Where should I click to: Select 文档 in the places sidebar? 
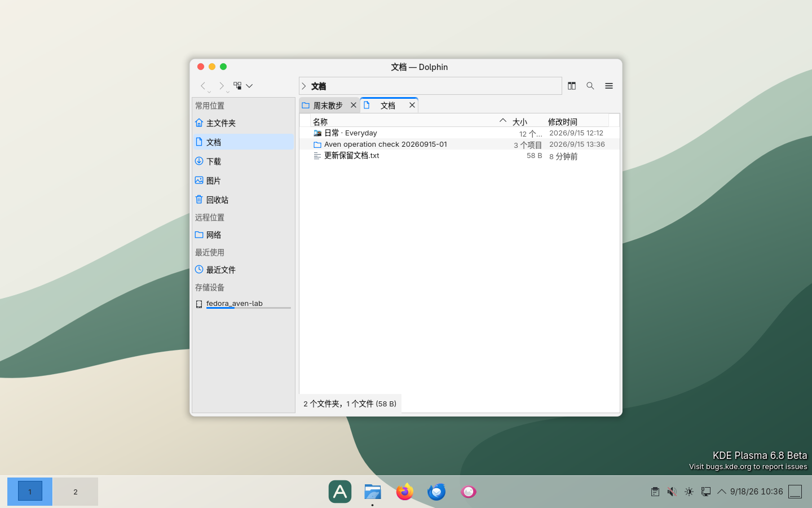click(x=243, y=142)
